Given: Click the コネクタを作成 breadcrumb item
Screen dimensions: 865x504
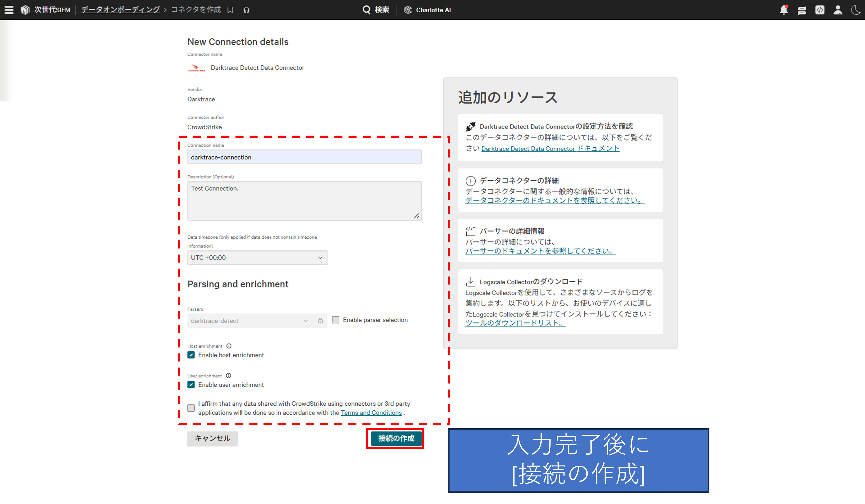Looking at the screenshot, I should 196,10.
